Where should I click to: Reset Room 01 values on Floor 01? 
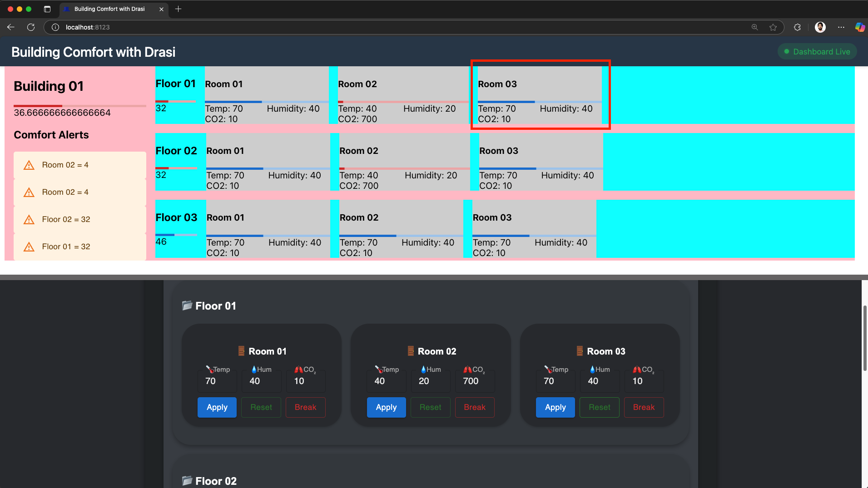point(261,407)
